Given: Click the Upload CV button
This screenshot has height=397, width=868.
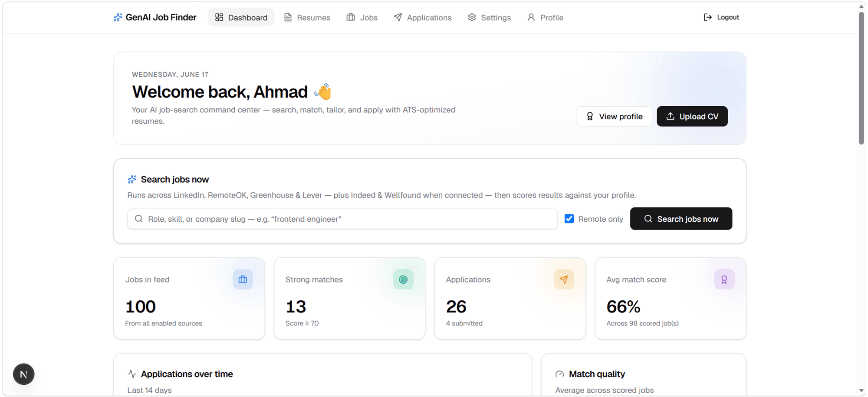Looking at the screenshot, I should click(x=692, y=116).
